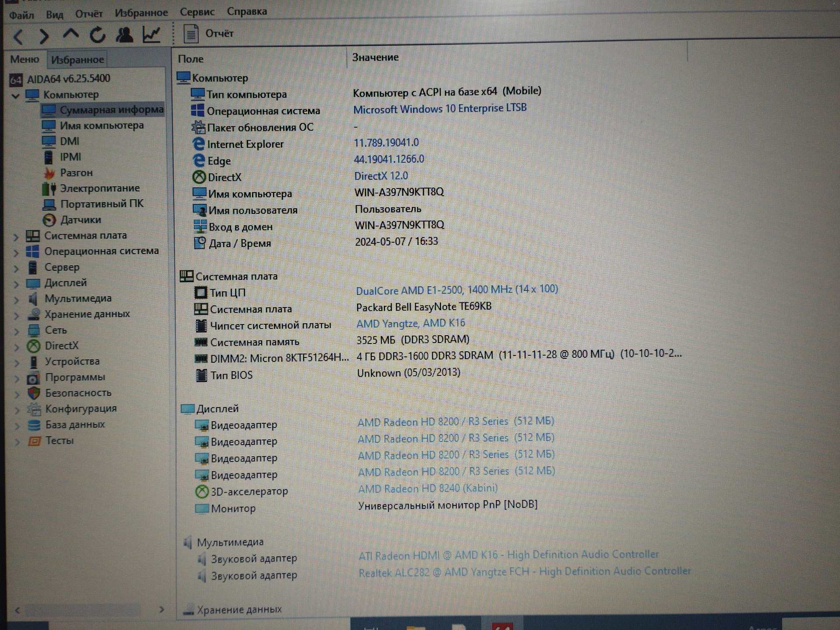The image size is (840, 630).
Task: Open Microsoft Windows 10 Enterprise LTSB link
Action: (440, 108)
